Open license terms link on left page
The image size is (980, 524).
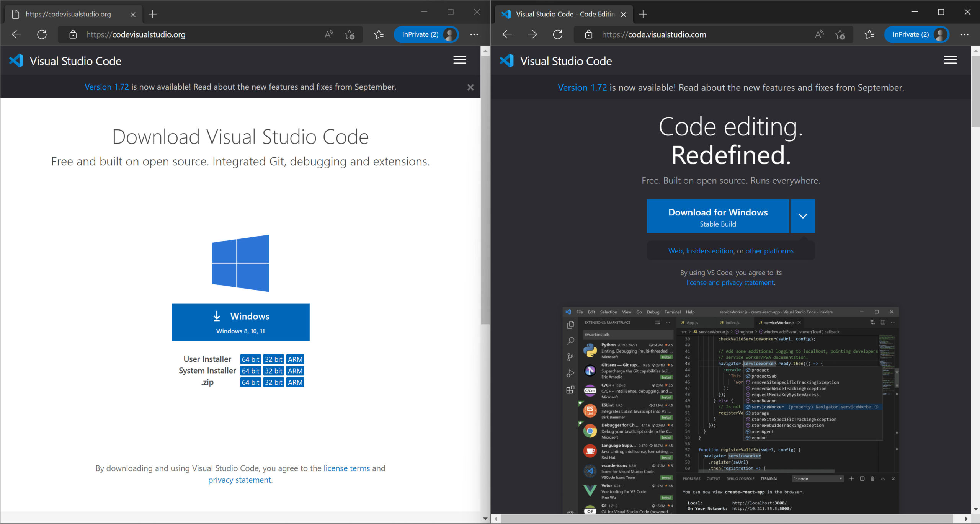pos(346,468)
